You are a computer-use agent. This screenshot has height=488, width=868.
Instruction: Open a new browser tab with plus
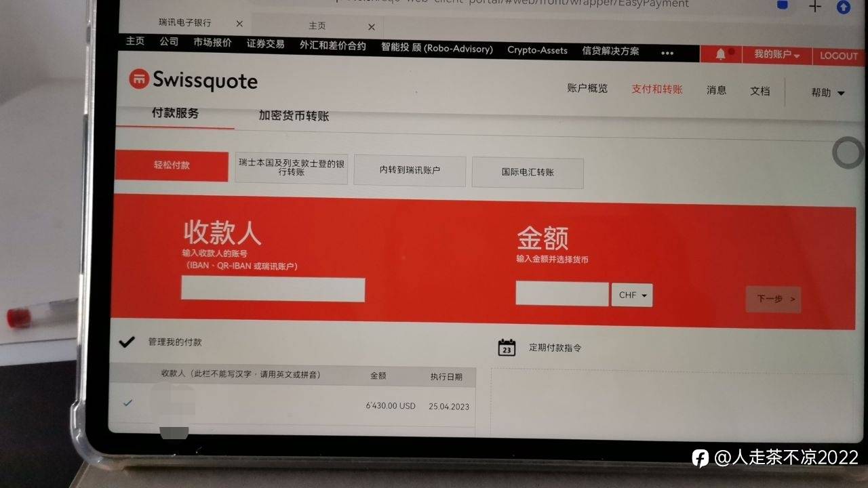click(815, 6)
